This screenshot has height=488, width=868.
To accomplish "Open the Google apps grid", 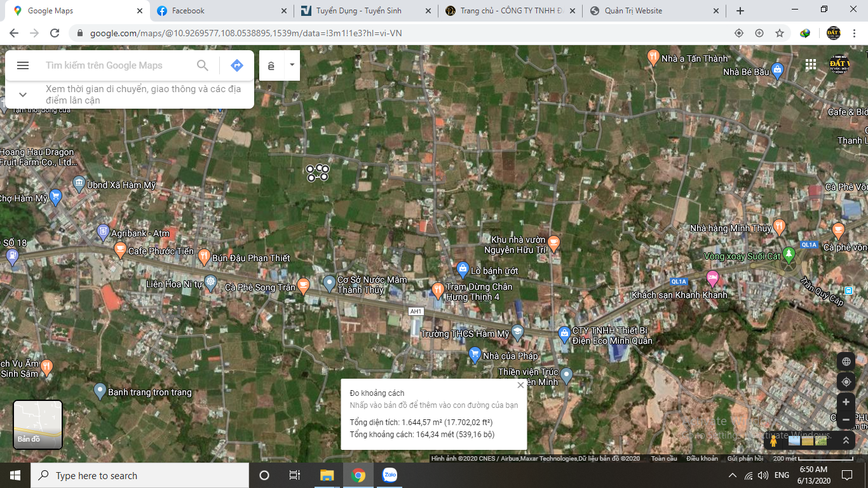I will point(810,64).
